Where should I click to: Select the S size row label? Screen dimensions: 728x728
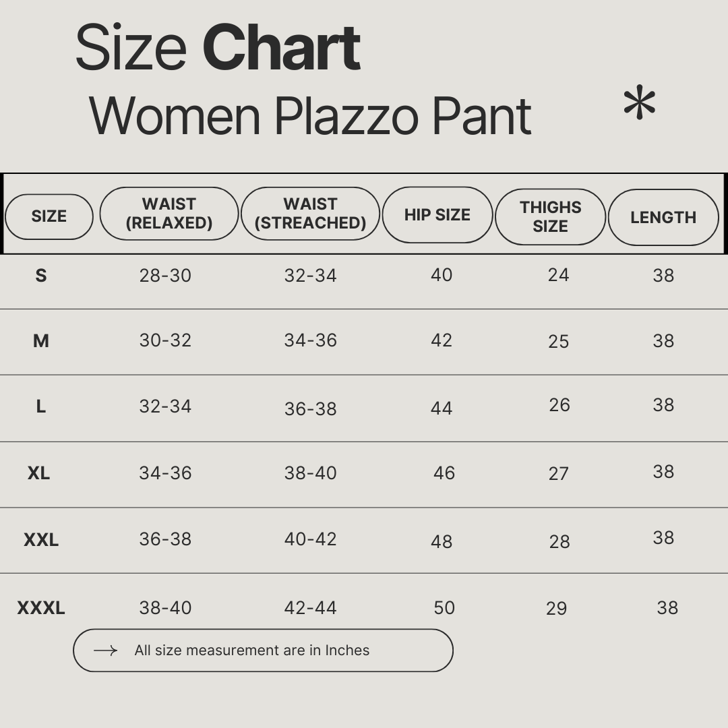click(41, 275)
